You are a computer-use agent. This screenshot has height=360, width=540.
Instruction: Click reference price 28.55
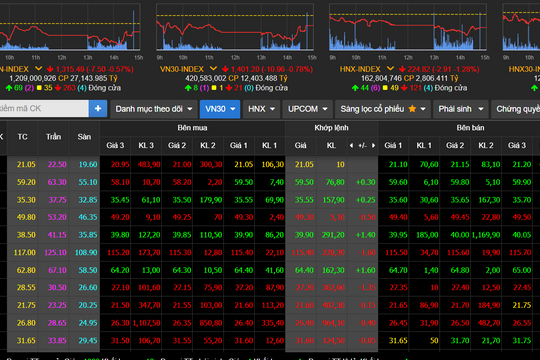[x=26, y=288]
